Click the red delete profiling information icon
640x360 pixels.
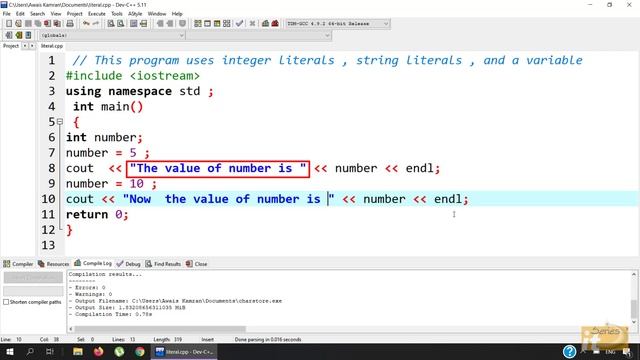click(x=275, y=24)
